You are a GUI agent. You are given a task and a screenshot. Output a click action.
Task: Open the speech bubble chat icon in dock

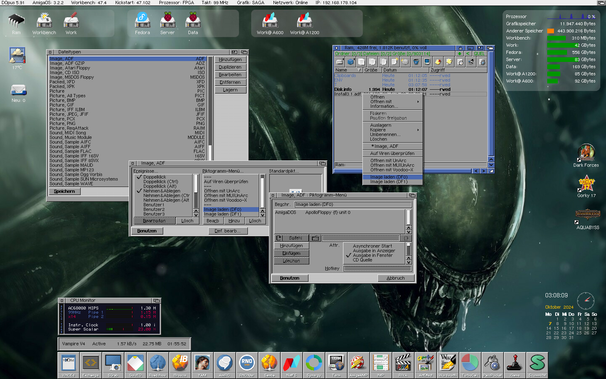225,364
